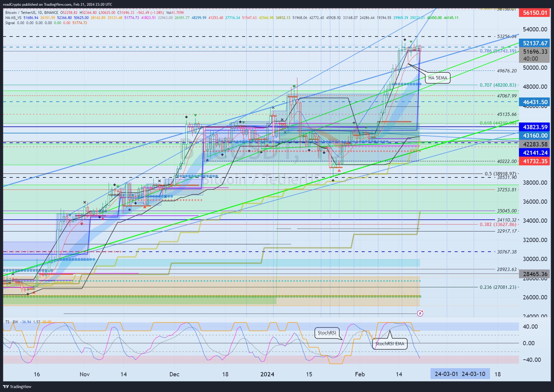Select the StochRSI callout label
The image size is (554, 392).
click(327, 333)
